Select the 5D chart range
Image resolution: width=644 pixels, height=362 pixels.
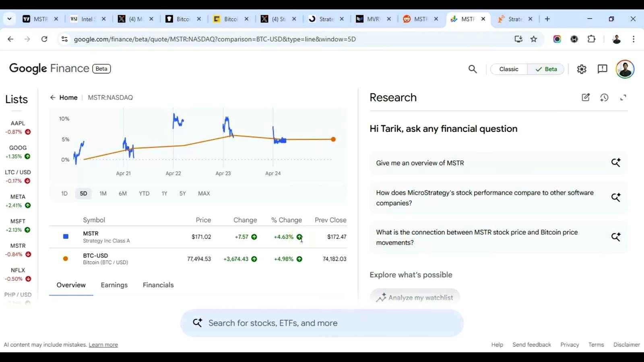pyautogui.click(x=83, y=193)
